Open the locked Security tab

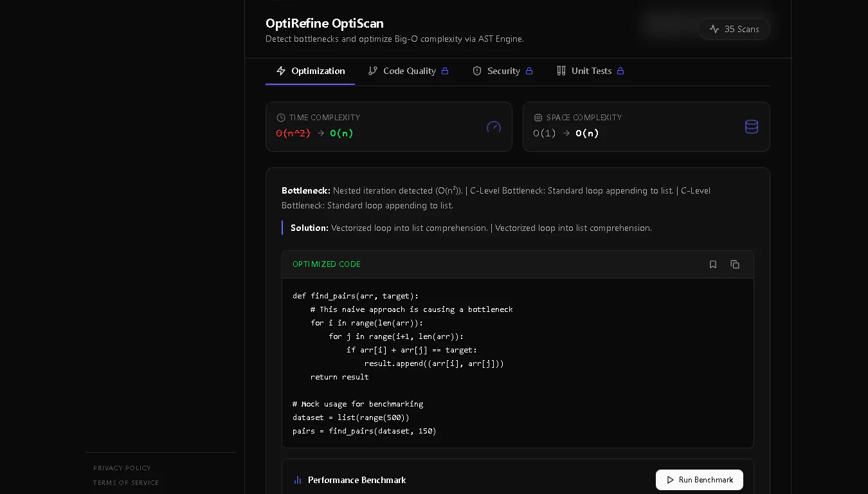[502, 71]
